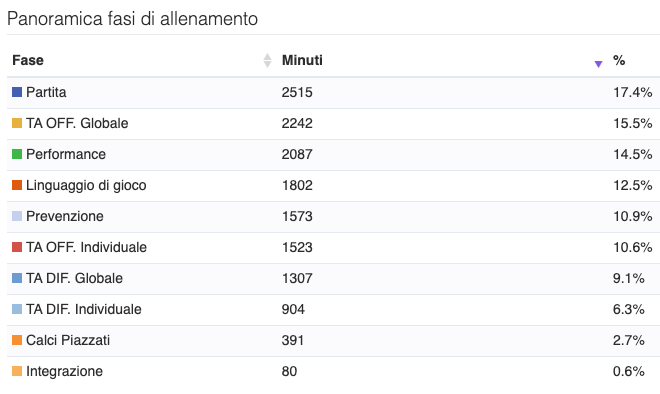Click the 2242 minutes value
The width and height of the screenshot is (660, 394).
[x=297, y=123]
